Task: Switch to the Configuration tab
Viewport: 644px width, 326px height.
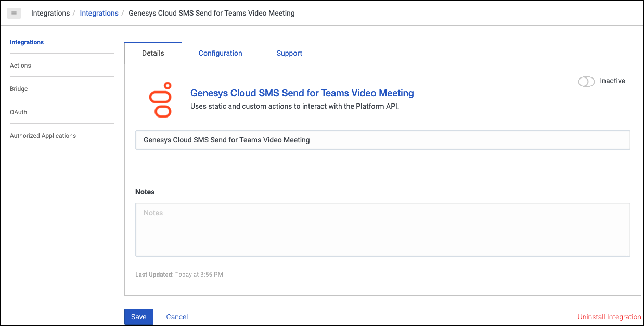Action: (x=220, y=53)
